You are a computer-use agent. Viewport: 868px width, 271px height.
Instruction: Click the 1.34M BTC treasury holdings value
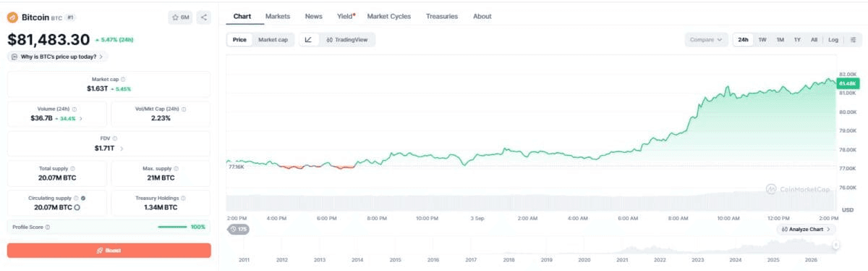[161, 207]
